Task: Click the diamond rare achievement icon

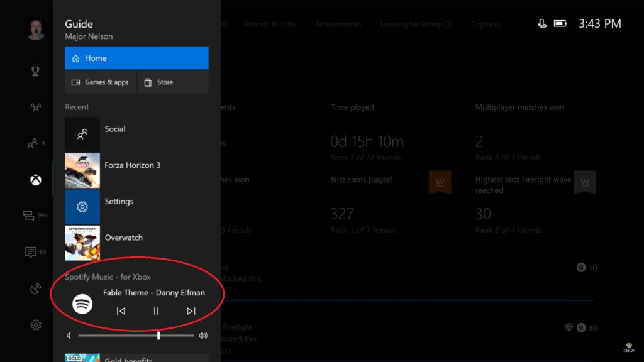Action: click(569, 327)
